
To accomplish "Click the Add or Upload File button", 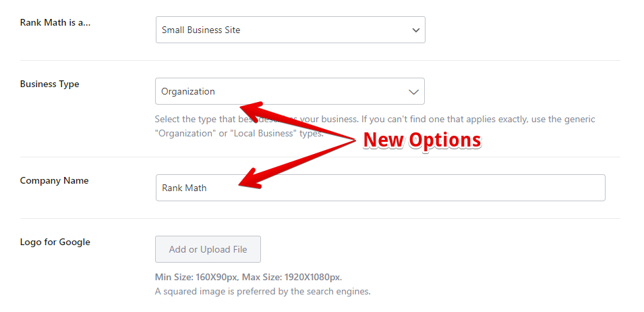I will [208, 249].
